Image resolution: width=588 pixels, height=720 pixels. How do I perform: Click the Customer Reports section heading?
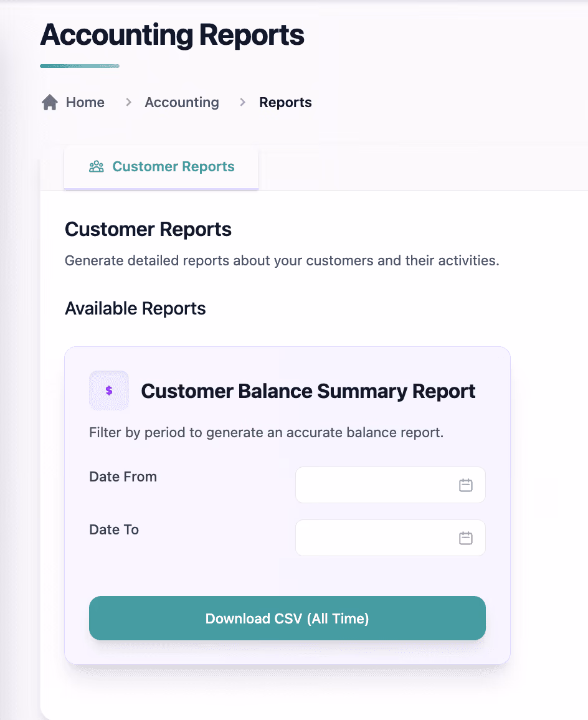click(x=148, y=230)
